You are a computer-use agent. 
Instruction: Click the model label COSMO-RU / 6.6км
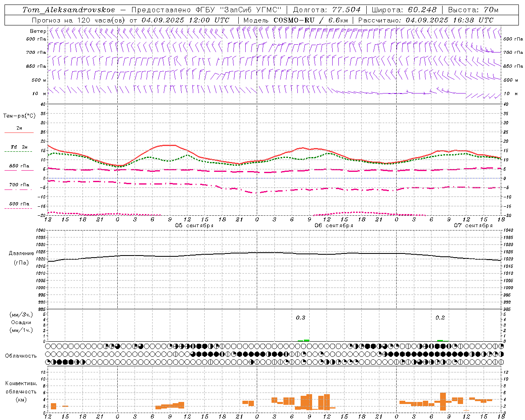click(310, 20)
